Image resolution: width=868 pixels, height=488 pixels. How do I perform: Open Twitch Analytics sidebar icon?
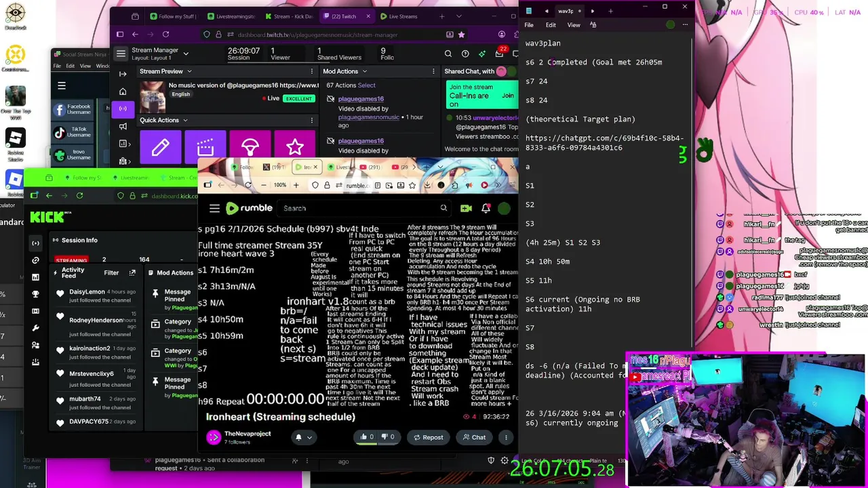(123, 144)
